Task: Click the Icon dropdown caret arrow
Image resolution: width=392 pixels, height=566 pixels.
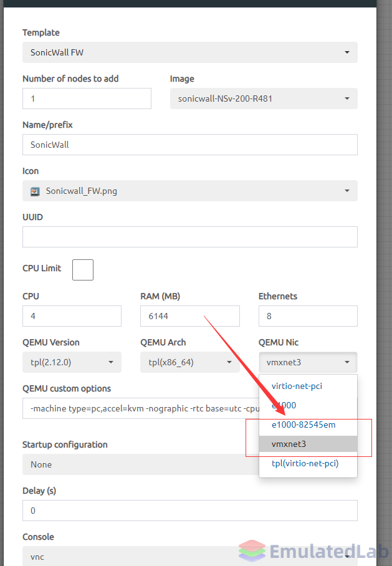Action: [x=347, y=191]
